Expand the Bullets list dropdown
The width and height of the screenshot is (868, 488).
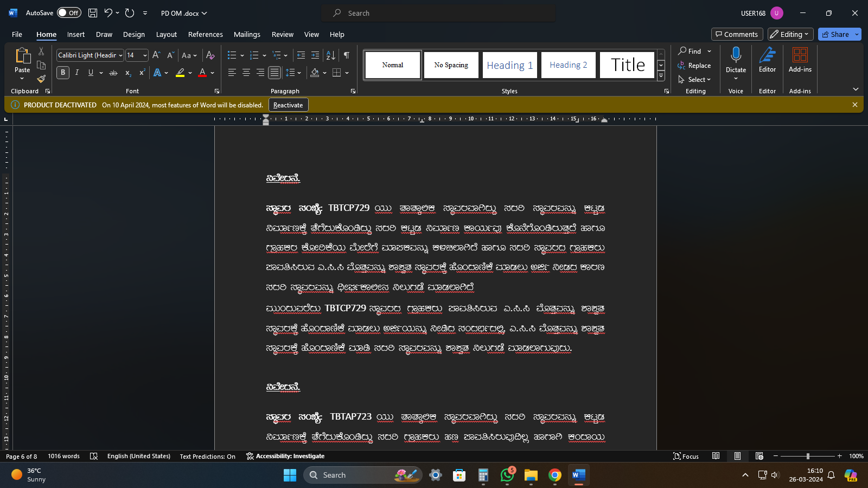tap(241, 55)
